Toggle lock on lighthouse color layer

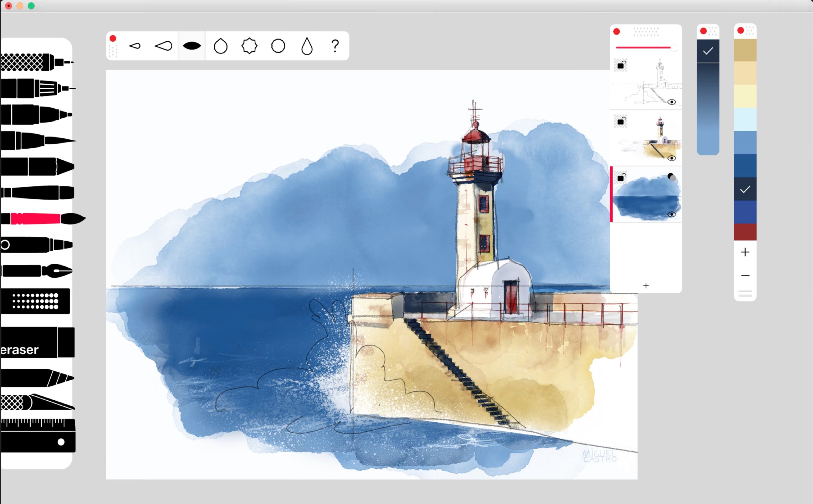[x=621, y=122]
